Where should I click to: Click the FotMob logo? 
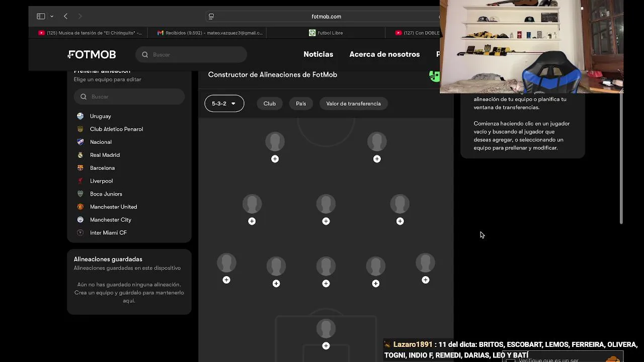[92, 54]
